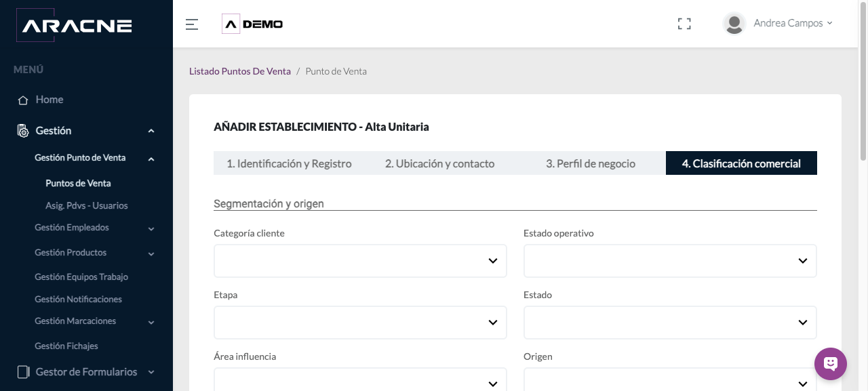
Task: Collapse the Gestión section chevron
Action: point(151,131)
